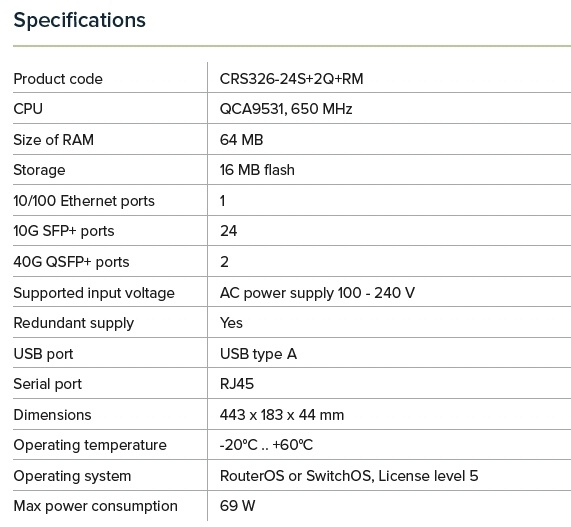Select the 69 W max power value
571x527 pixels.
tap(237, 506)
